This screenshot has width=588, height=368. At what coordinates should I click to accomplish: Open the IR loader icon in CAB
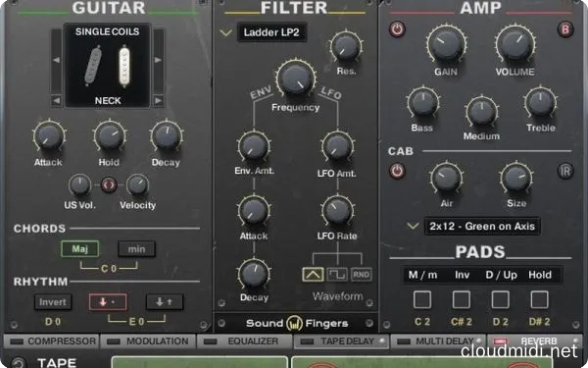[565, 171]
